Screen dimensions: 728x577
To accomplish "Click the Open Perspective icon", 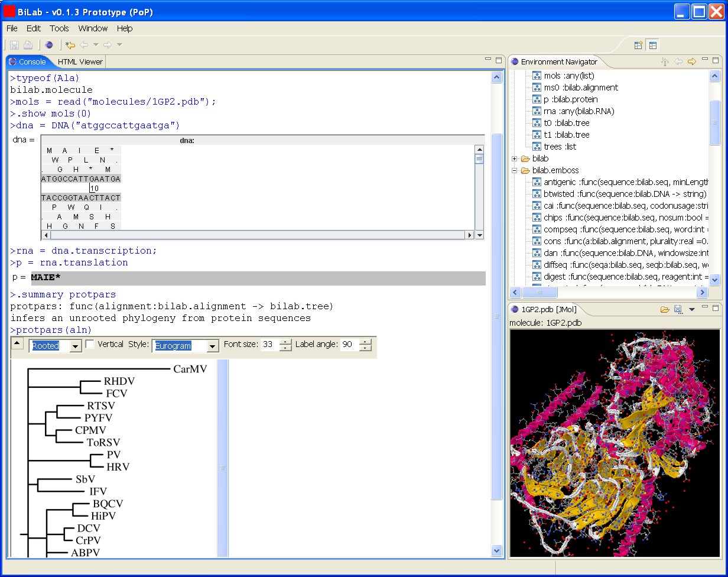I will [x=638, y=45].
